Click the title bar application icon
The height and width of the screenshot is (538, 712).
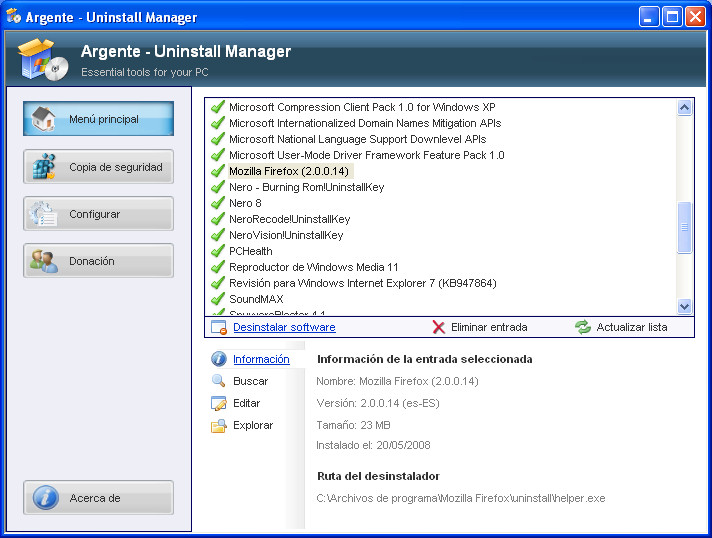[14, 16]
